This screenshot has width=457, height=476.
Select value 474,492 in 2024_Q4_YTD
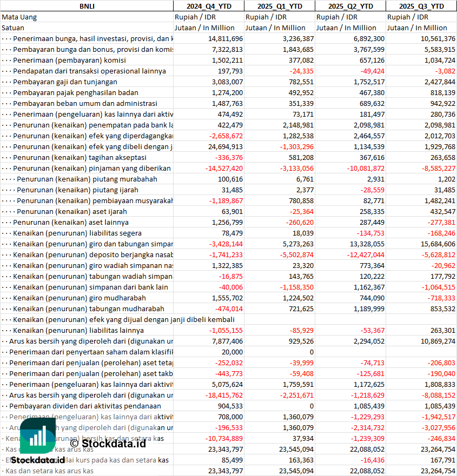coord(230,115)
